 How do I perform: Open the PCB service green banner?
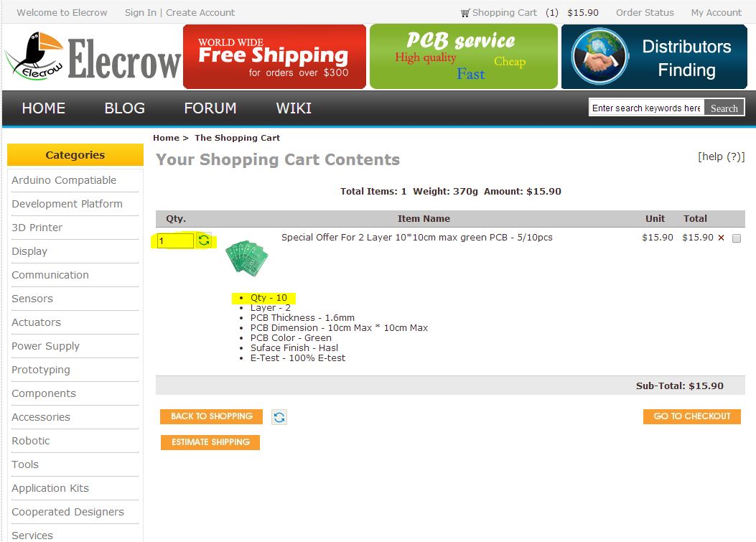click(463, 57)
